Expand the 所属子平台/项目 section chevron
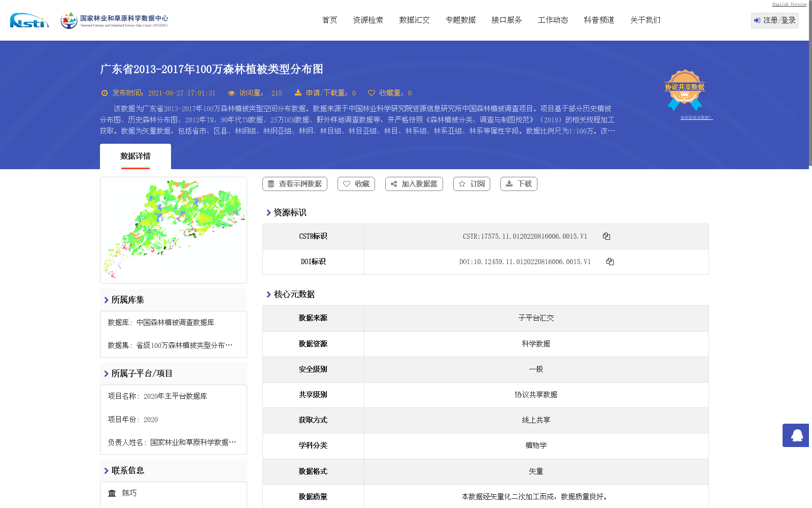This screenshot has width=812, height=508. click(x=106, y=374)
